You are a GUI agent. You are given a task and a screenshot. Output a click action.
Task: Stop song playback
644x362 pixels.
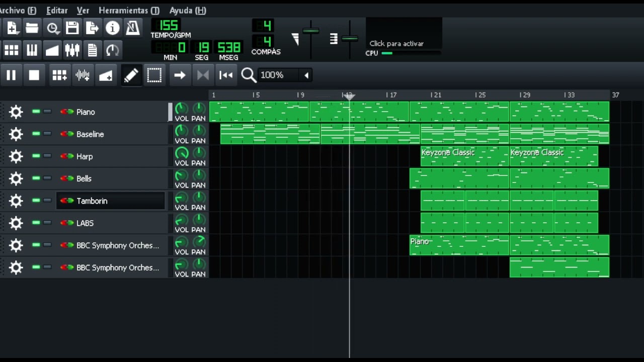coord(34,75)
